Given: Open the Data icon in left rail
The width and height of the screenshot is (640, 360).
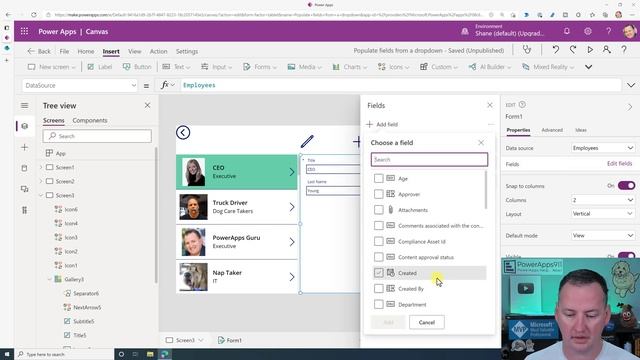Looking at the screenshot, I should click(x=24, y=168).
